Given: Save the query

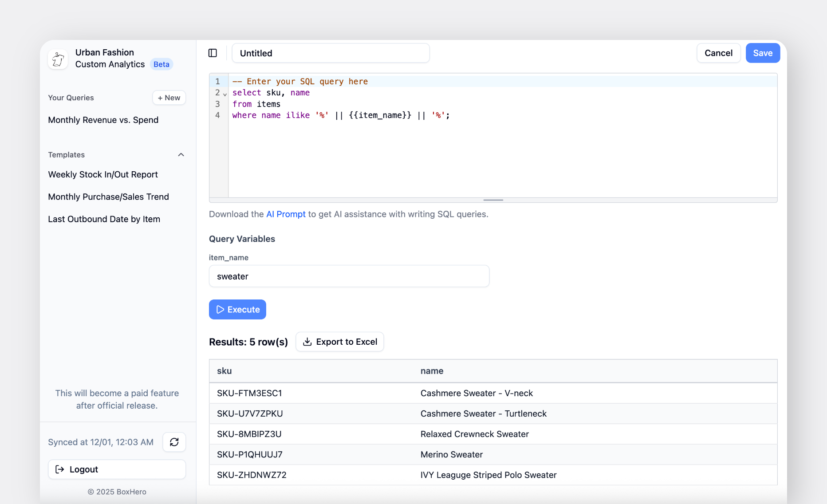Looking at the screenshot, I should coord(762,53).
